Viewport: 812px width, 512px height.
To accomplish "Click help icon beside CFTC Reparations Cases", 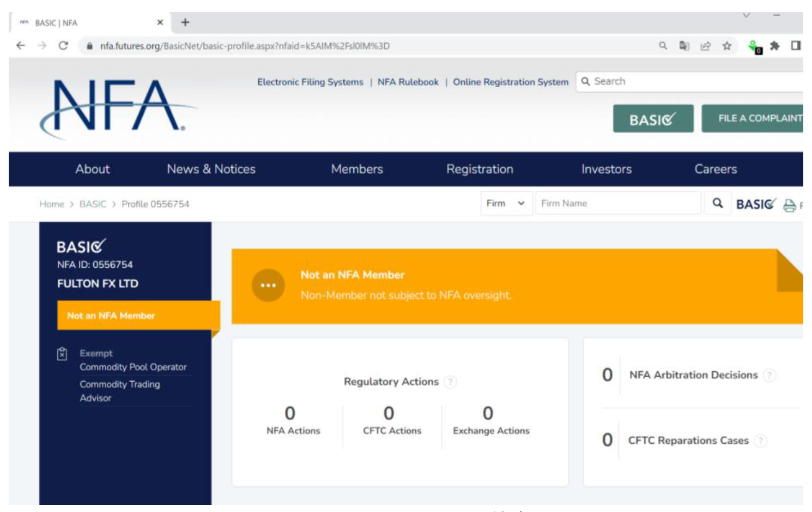I will 760,441.
